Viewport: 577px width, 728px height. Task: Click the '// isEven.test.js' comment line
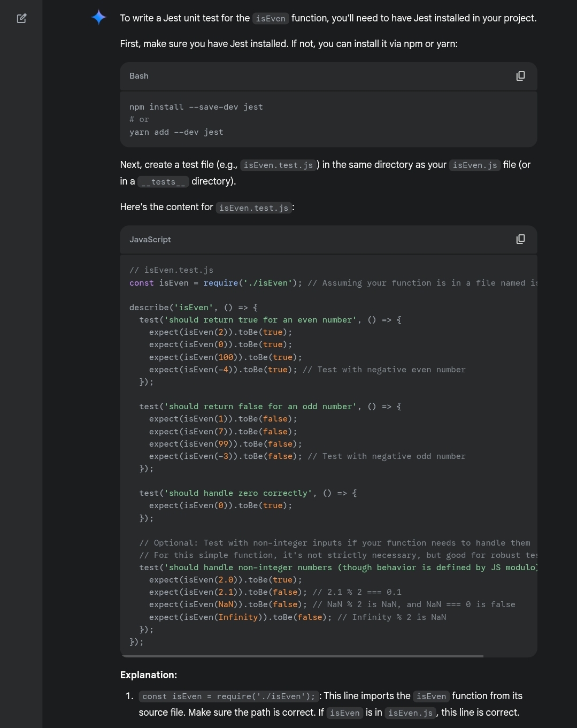click(171, 270)
